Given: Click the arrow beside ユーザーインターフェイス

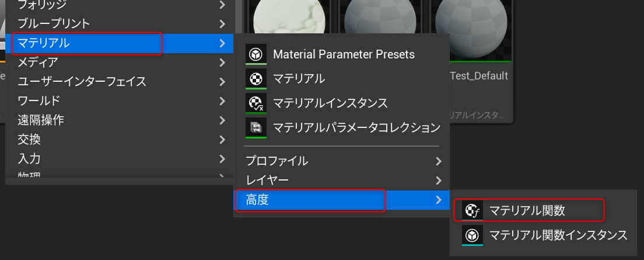Looking at the screenshot, I should tap(222, 81).
